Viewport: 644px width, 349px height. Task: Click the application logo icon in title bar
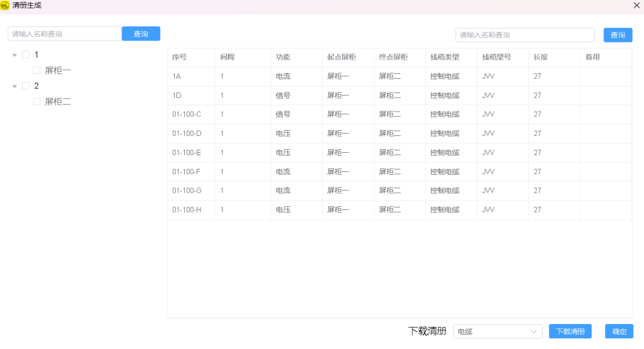point(6,5)
